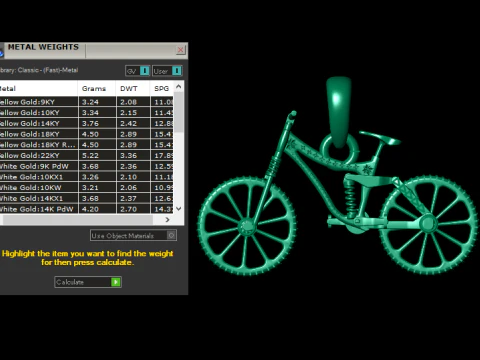Click the horizontal scrollbar thumb under the table
This screenshot has height=360, width=480.
coord(77,220)
